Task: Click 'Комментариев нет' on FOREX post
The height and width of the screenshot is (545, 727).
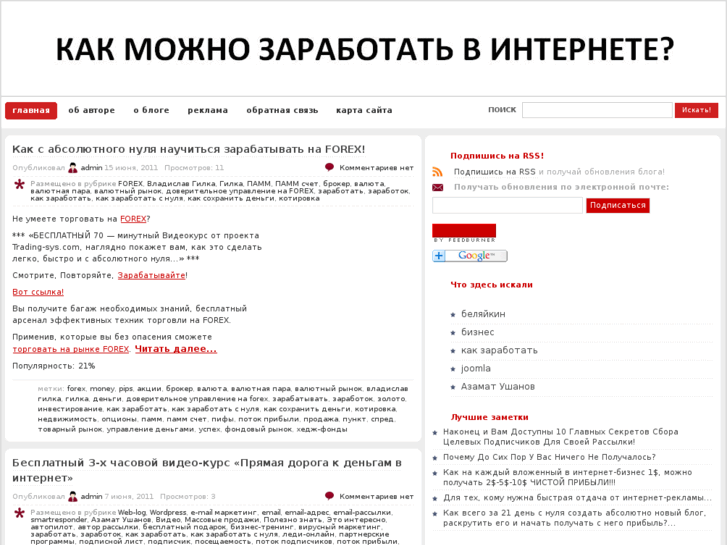Action: pos(376,167)
